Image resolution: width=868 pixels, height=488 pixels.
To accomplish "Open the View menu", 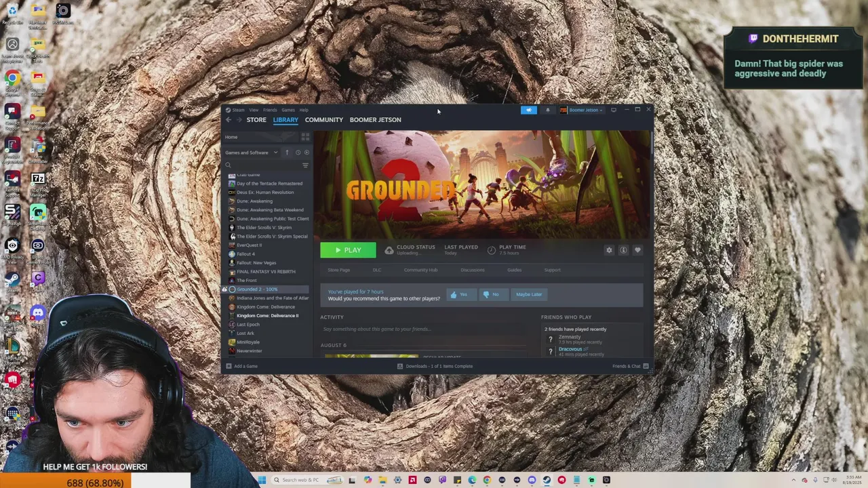I will 253,110.
